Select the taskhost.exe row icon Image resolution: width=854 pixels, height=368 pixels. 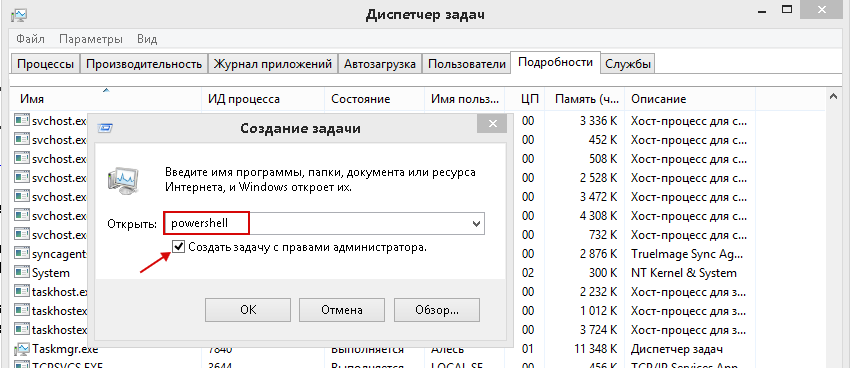[x=22, y=292]
